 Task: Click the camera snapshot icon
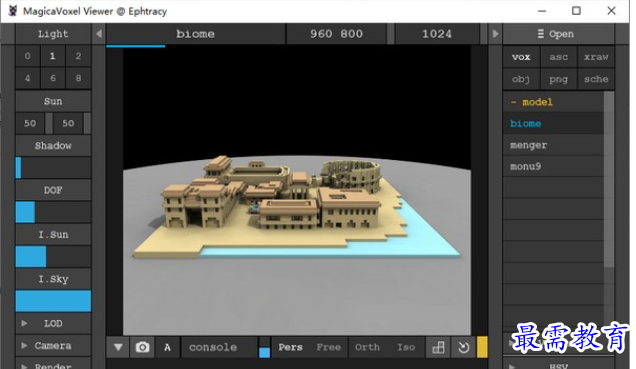pos(142,347)
